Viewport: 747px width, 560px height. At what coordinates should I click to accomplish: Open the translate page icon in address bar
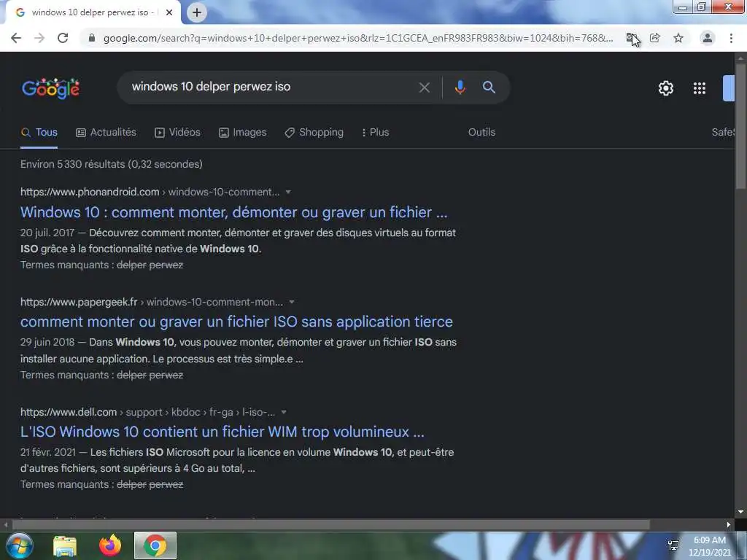click(631, 38)
